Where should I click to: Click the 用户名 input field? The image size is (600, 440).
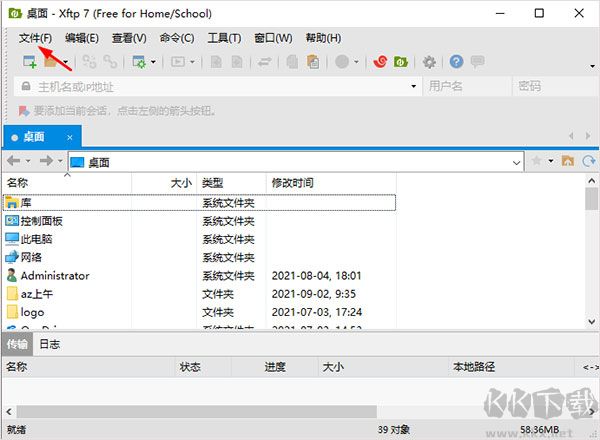tap(468, 86)
